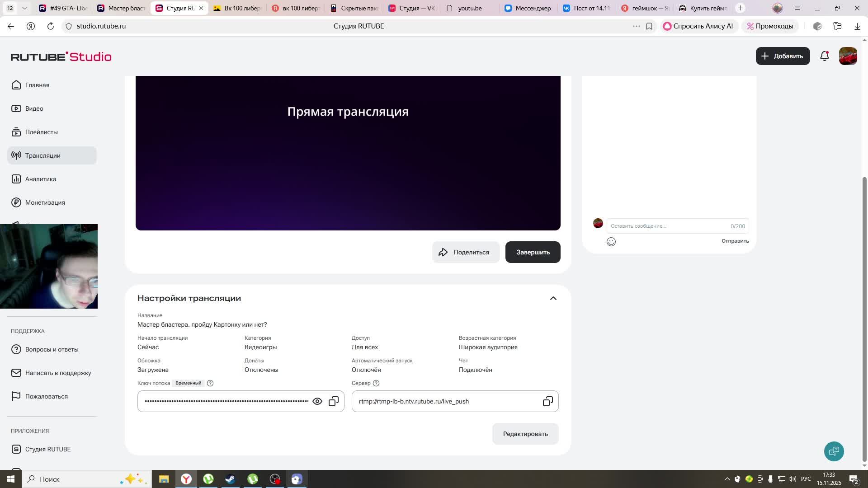Click the Редактировать button
This screenshot has width=868, height=488.
tap(525, 434)
